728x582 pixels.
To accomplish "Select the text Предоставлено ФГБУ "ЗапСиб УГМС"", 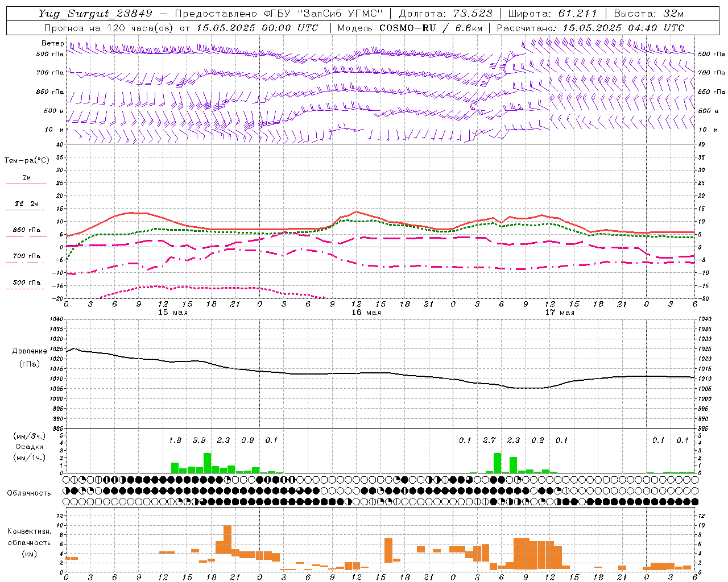I will coord(279,14).
